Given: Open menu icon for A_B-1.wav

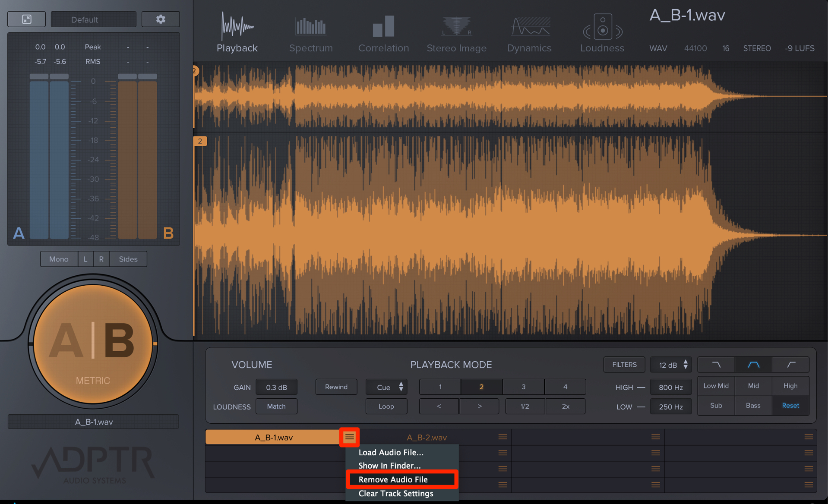Looking at the screenshot, I should 349,437.
